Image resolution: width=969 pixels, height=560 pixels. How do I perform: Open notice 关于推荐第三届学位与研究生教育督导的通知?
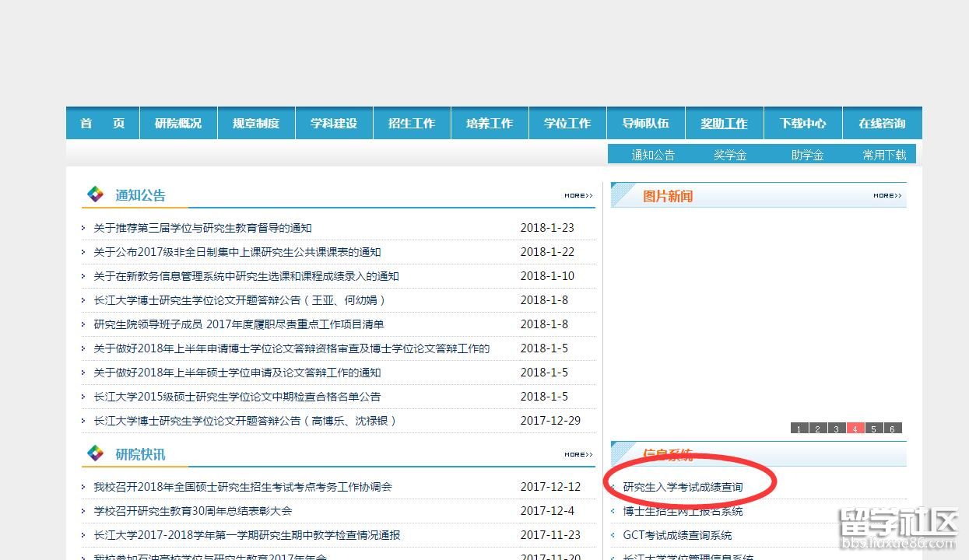pyautogui.click(x=202, y=228)
